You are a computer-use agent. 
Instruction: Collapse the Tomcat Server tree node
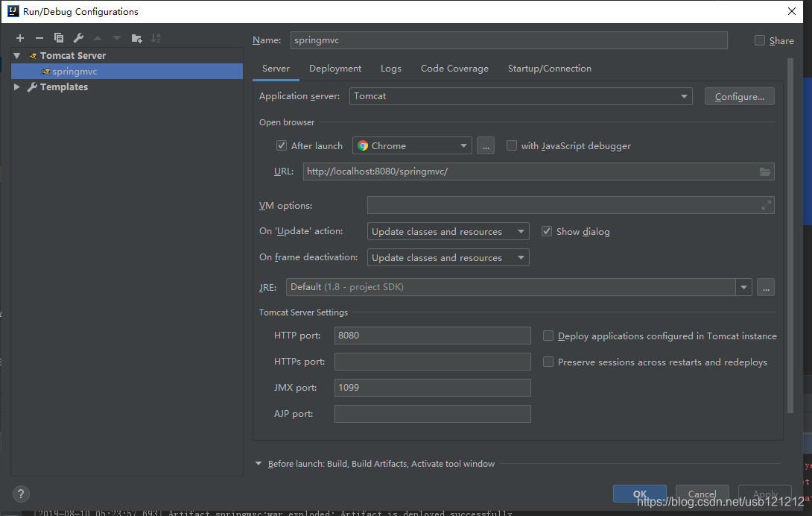click(x=17, y=55)
